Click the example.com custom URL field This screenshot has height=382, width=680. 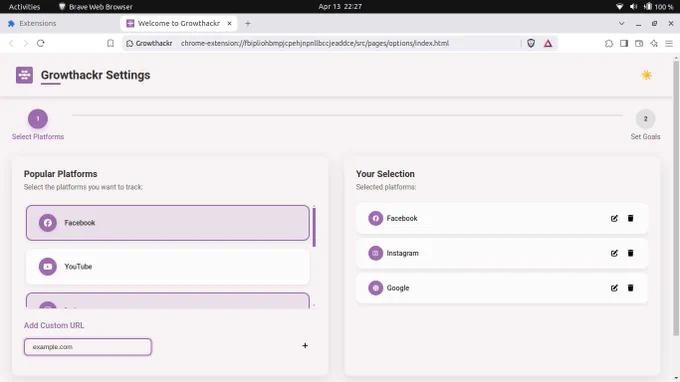click(x=88, y=347)
